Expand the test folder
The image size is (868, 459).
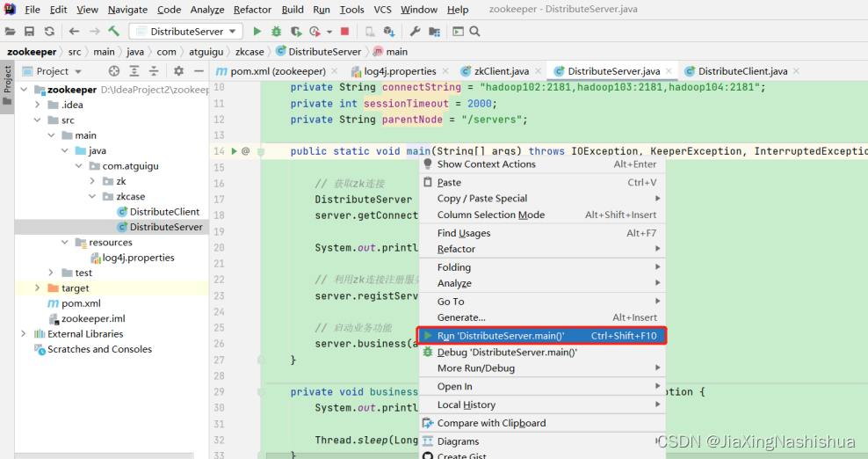tap(51, 273)
